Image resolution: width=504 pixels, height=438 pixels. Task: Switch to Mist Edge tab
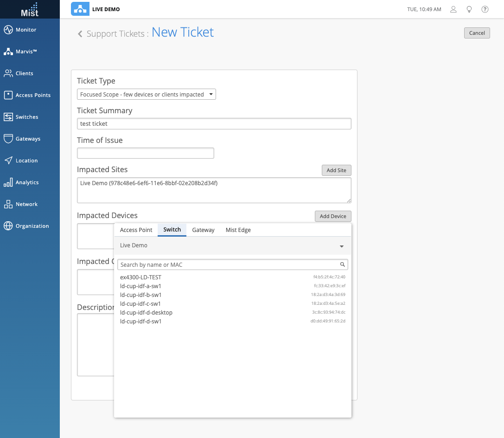coord(238,230)
